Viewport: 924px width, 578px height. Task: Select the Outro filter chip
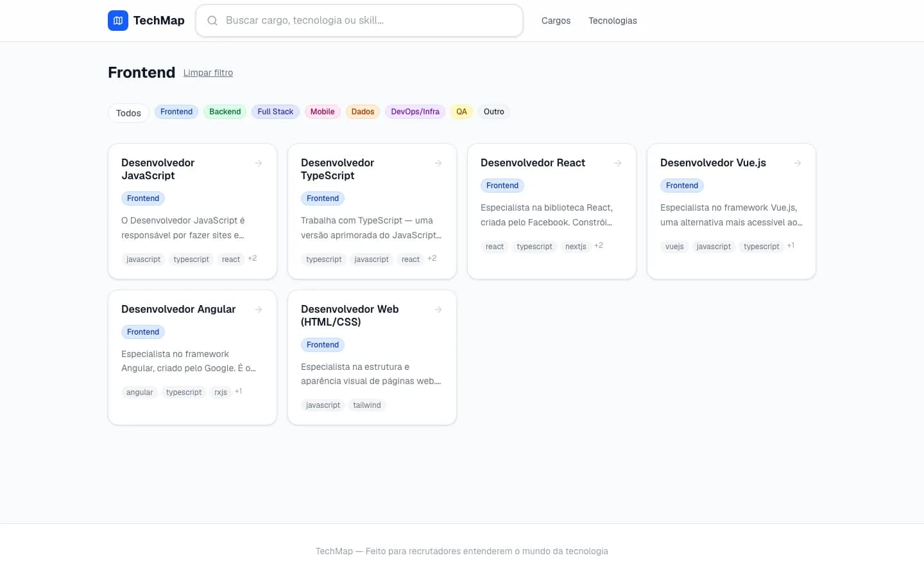[x=494, y=112]
